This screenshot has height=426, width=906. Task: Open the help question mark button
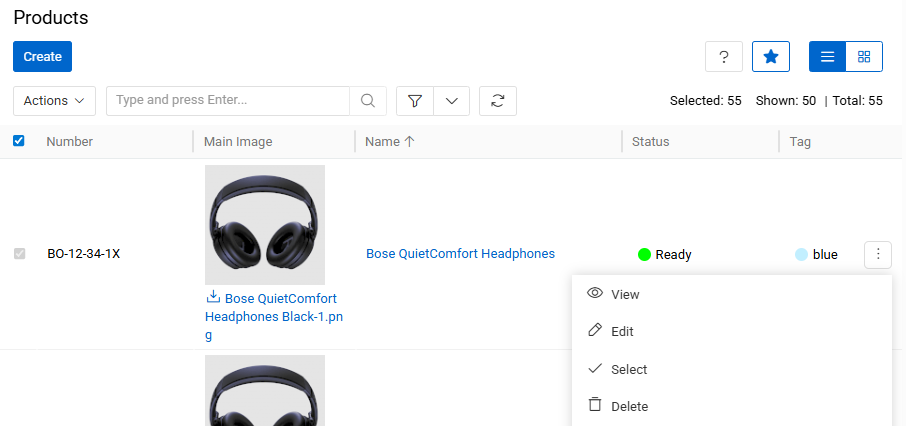click(x=723, y=57)
